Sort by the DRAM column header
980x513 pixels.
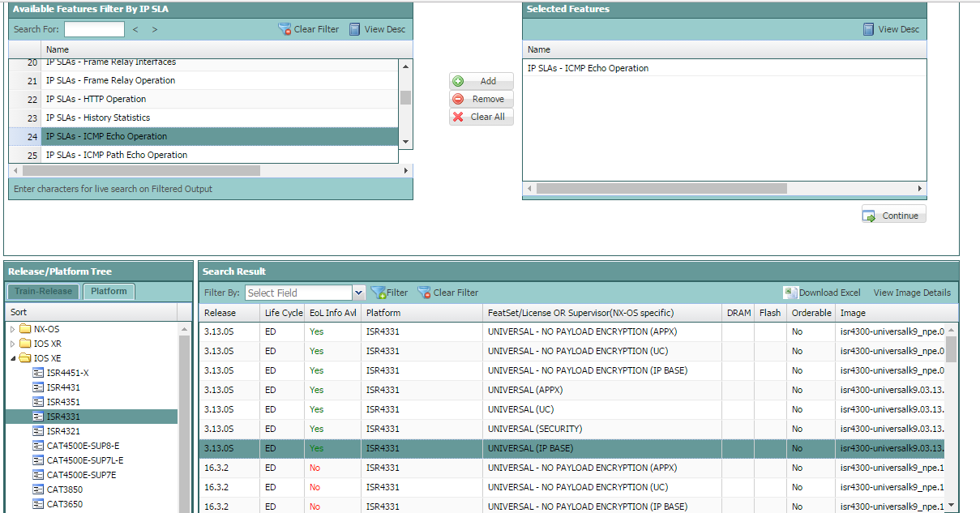(x=738, y=313)
